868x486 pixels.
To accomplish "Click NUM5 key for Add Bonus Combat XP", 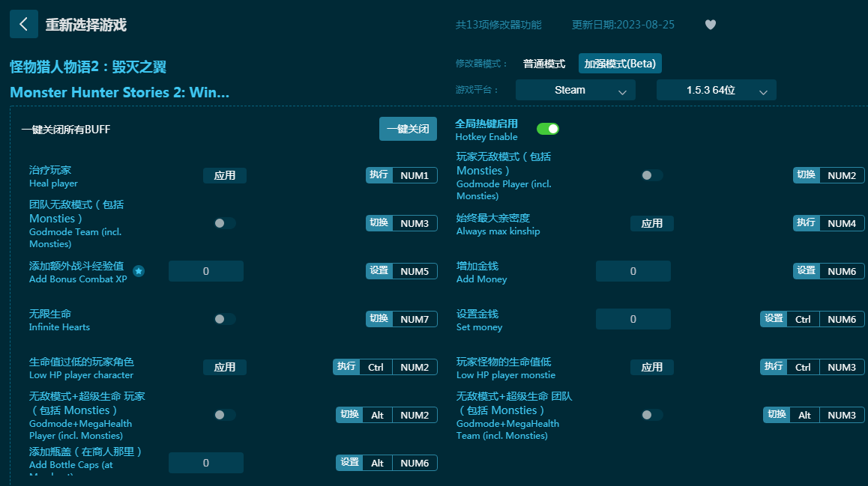I will pyautogui.click(x=415, y=271).
